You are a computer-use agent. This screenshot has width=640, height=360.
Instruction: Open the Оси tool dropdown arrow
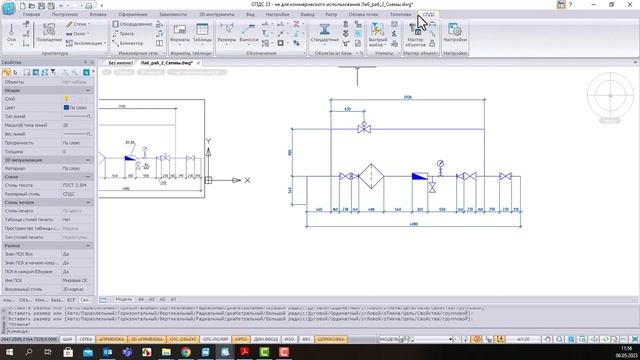tap(11, 44)
